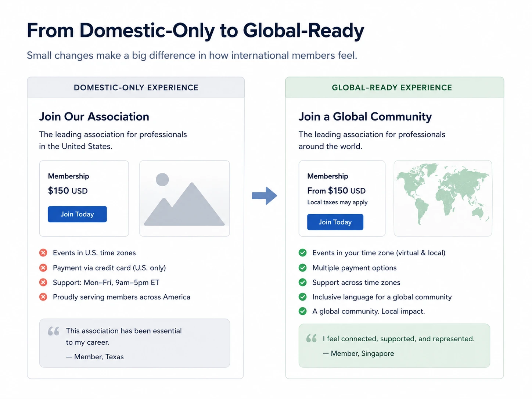The image size is (532, 399).
Task: Click text Inclusive language for a global community
Action: click(382, 297)
